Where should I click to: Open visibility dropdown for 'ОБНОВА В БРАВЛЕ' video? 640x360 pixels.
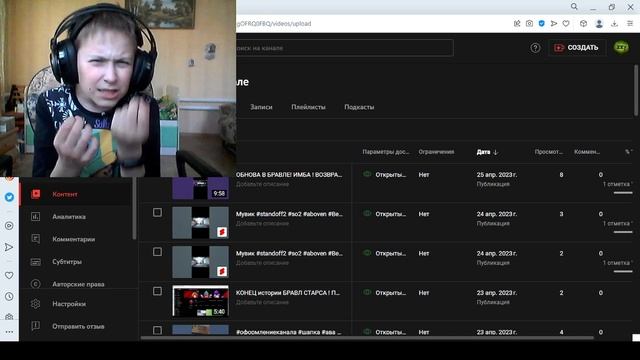pyautogui.click(x=385, y=175)
